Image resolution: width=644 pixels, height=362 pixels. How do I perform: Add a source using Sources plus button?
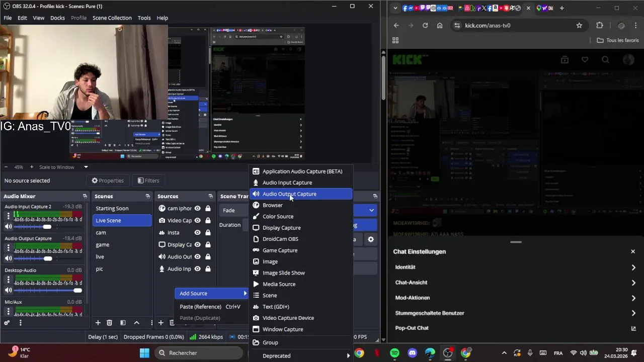click(x=160, y=323)
